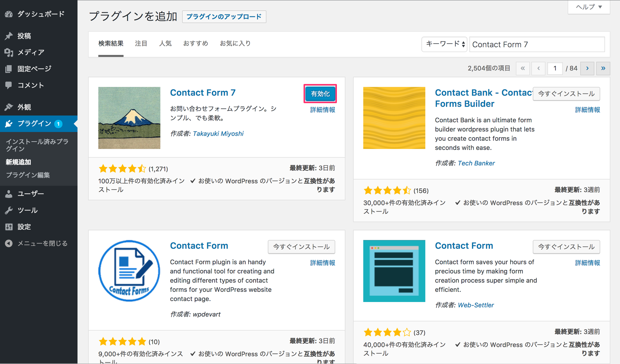Viewport: 620px width, 364px height.
Task: Click the ダッシュボード menu label
Action: coord(41,14)
